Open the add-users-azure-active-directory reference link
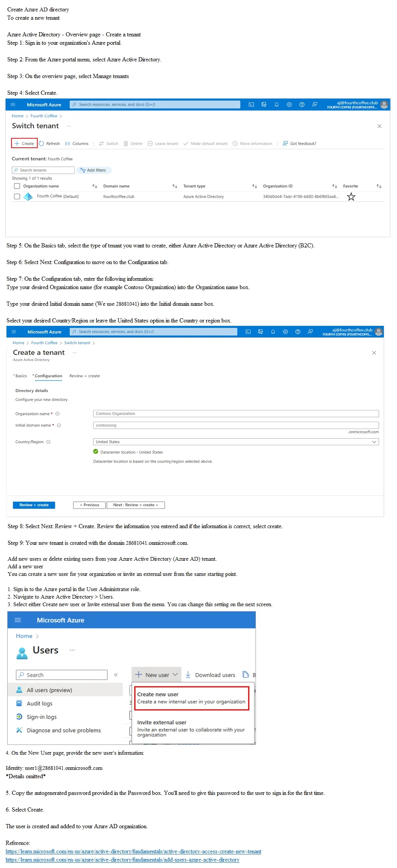 click(122, 860)
